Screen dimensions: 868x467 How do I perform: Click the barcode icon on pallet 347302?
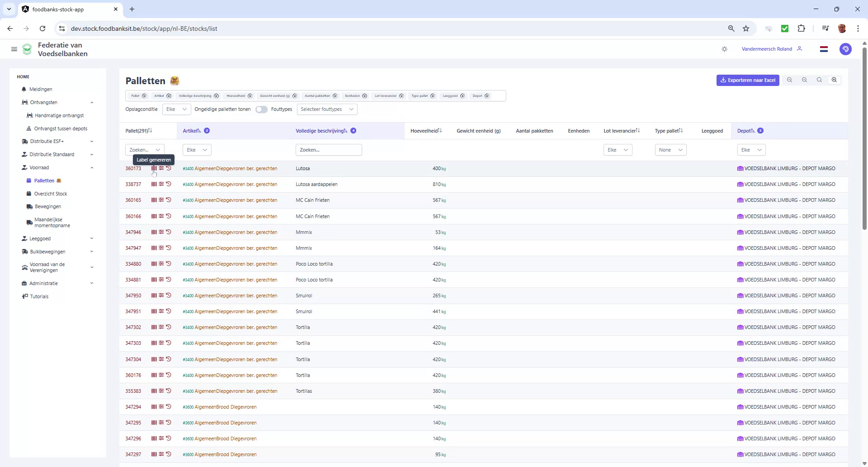point(154,327)
